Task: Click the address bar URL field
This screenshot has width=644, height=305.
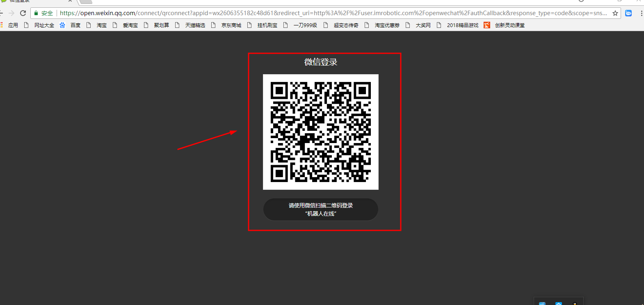Action: pyautogui.click(x=328, y=13)
